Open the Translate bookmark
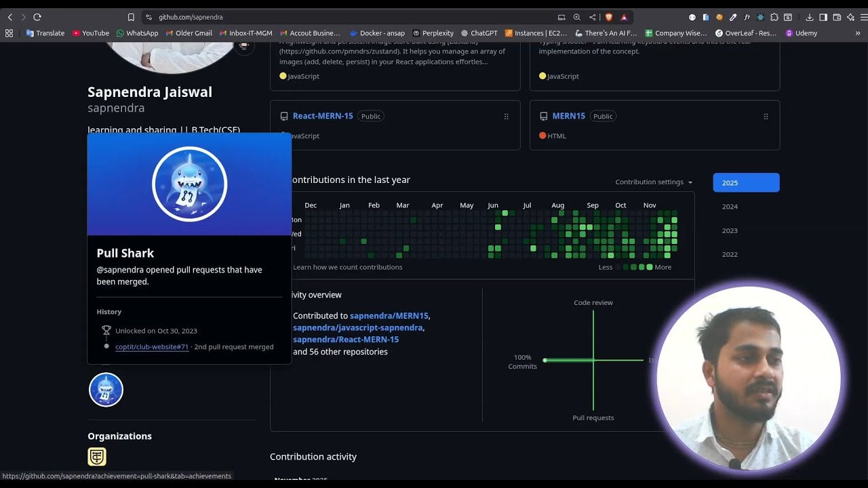The image size is (868, 488). pos(45,33)
